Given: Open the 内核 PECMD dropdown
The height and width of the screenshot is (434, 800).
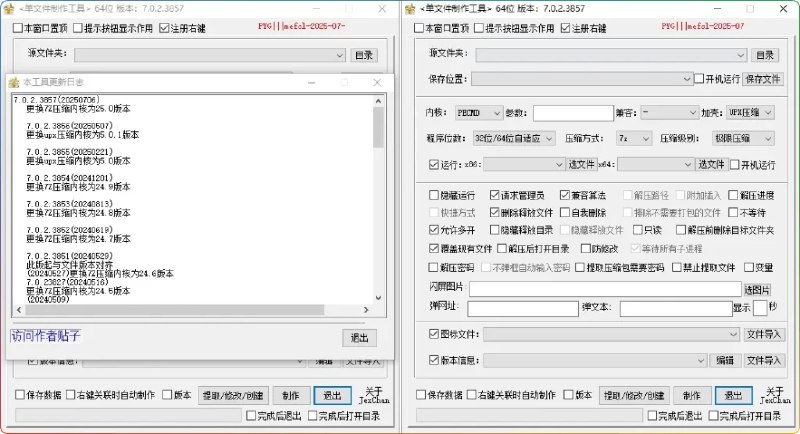Looking at the screenshot, I should [479, 113].
